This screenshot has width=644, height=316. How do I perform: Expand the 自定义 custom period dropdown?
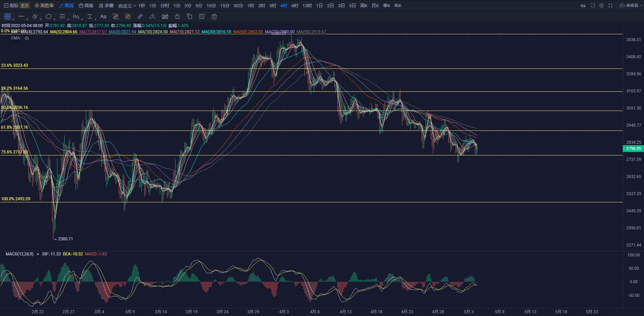[127, 5]
